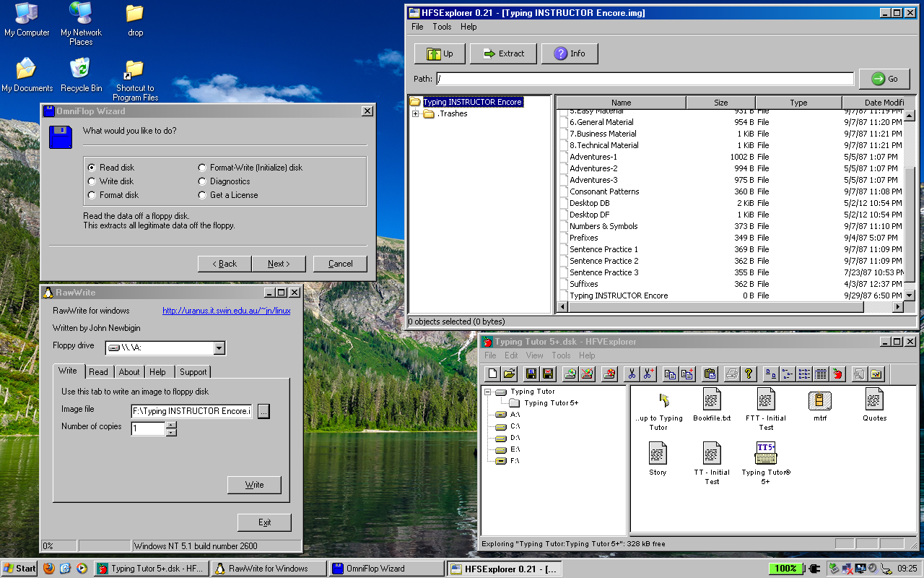Click the yellow question mark Help icon
924x578 pixels.
(748, 374)
